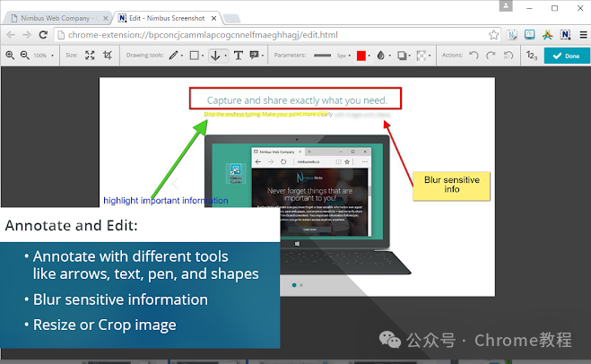Click the Chrome user profile icon
The width and height of the screenshot is (591, 364).
506,6
